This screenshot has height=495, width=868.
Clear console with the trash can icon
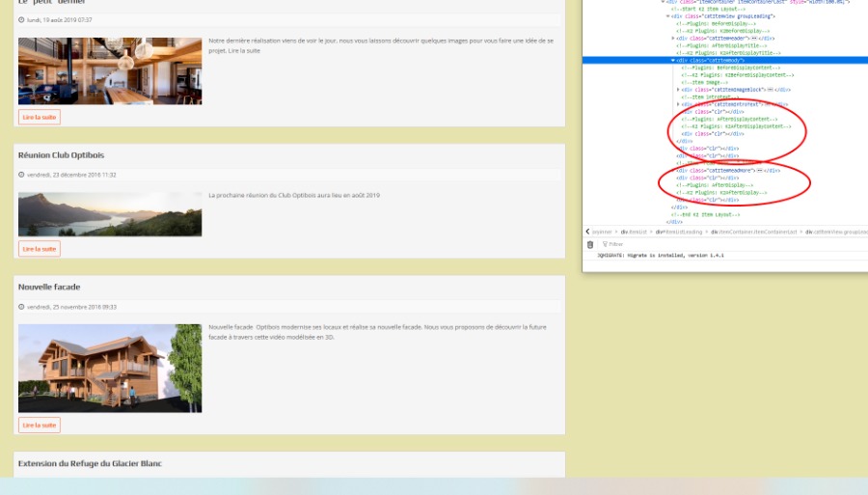tap(590, 244)
